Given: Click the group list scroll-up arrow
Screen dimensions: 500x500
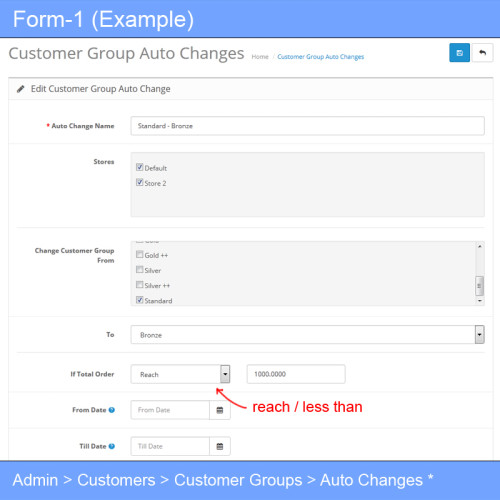Looking at the screenshot, I should pyautogui.click(x=480, y=246).
